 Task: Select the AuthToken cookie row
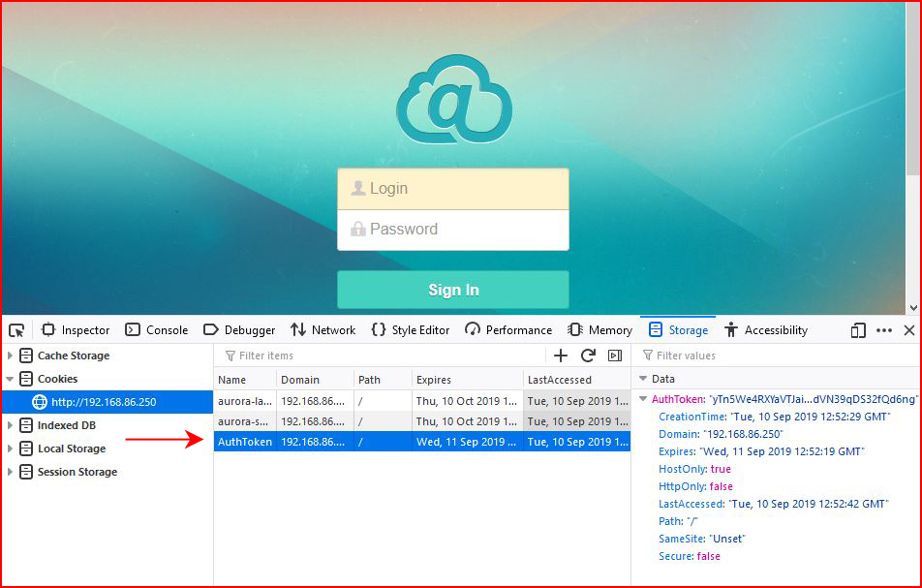pos(422,442)
